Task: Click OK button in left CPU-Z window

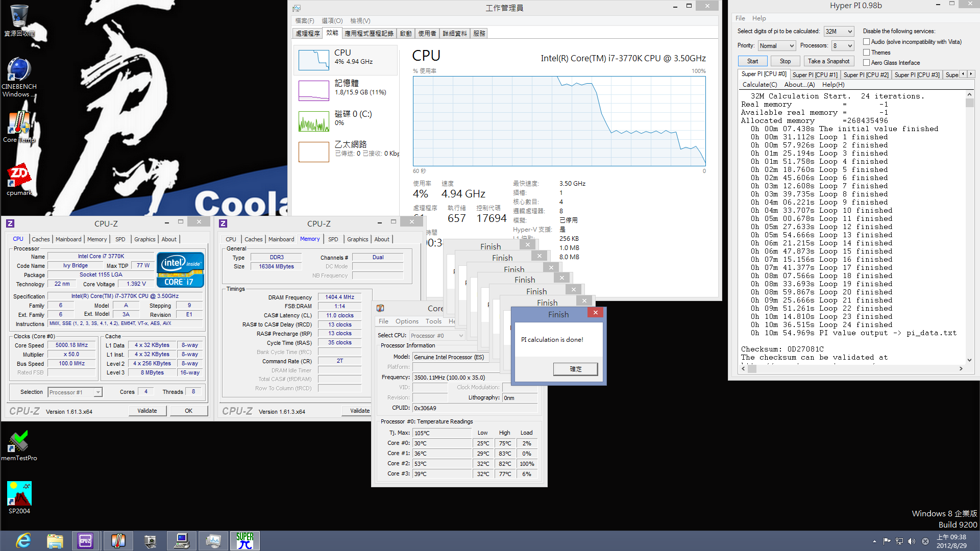Action: click(x=188, y=411)
